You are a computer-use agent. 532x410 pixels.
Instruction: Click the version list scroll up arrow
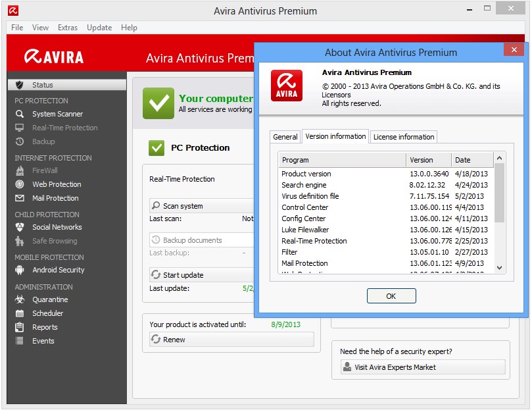[499, 159]
